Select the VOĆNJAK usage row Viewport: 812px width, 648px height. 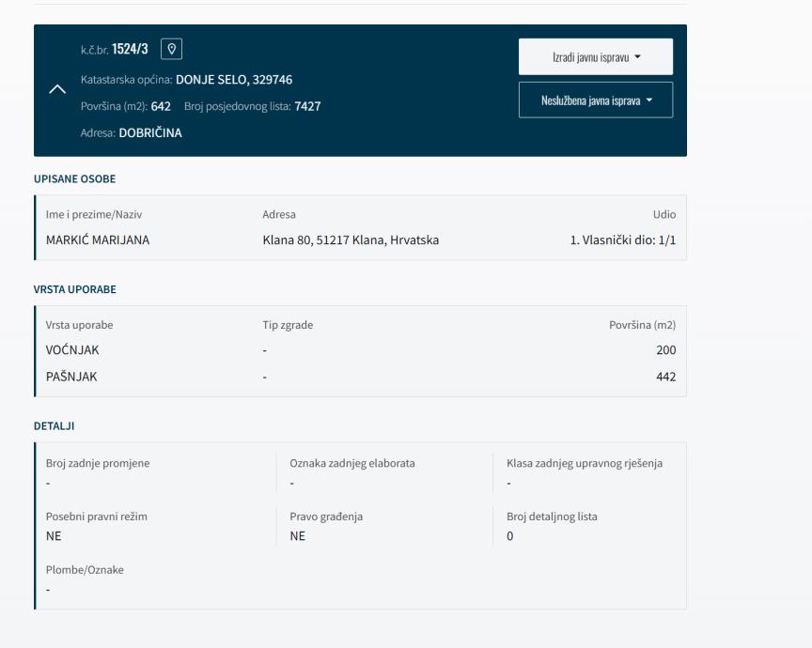[x=361, y=350]
